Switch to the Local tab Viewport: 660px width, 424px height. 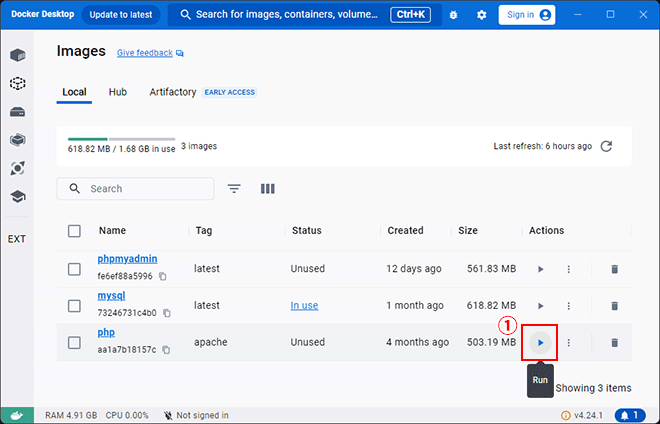[75, 92]
